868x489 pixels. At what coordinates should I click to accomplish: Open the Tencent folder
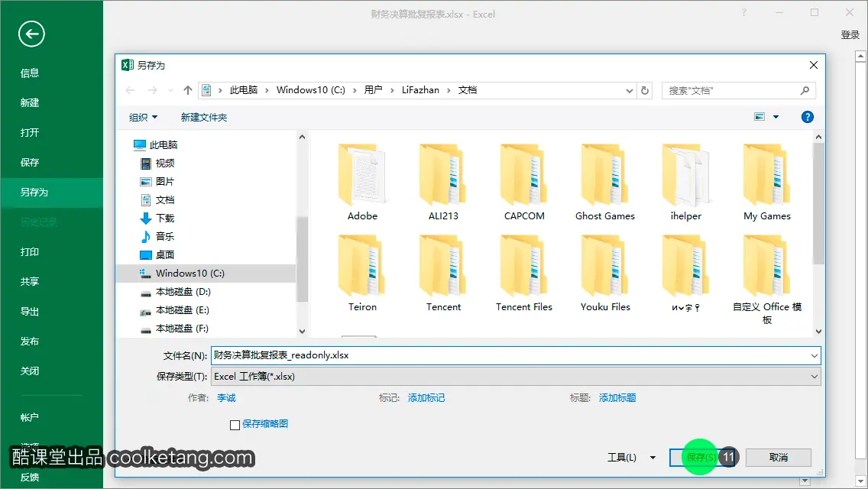[443, 274]
